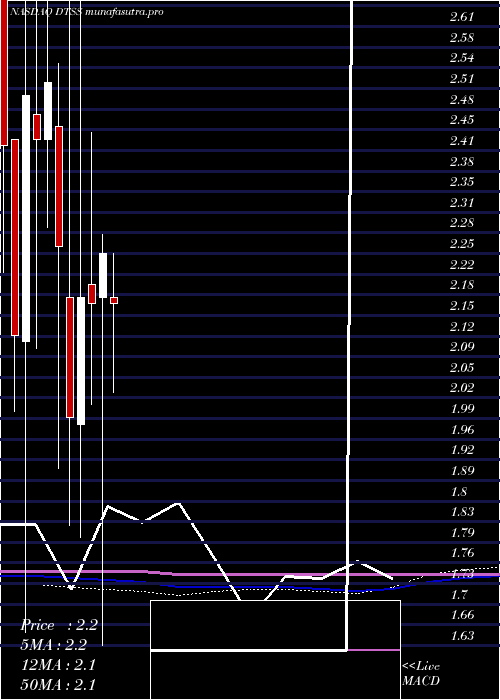This screenshot has width=500, height=700.
Task: Click the 1.92 price axis label
Action: tap(462, 450)
